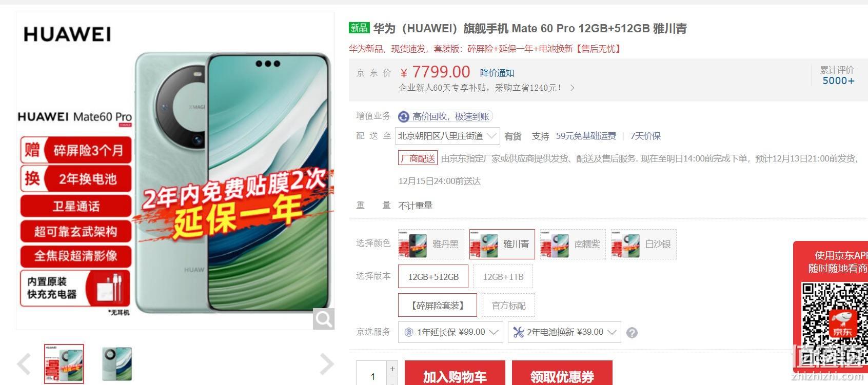
Task: Click the JD app QR code
Action: click(x=835, y=314)
